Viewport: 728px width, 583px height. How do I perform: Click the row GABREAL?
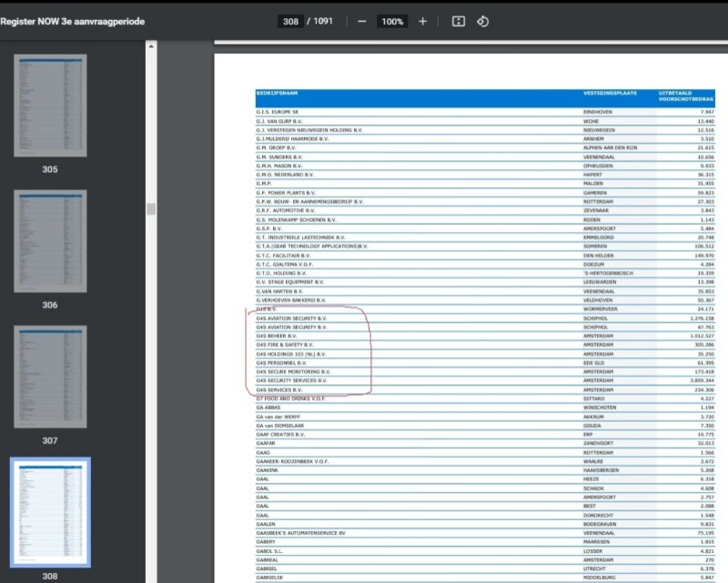tap(485, 559)
